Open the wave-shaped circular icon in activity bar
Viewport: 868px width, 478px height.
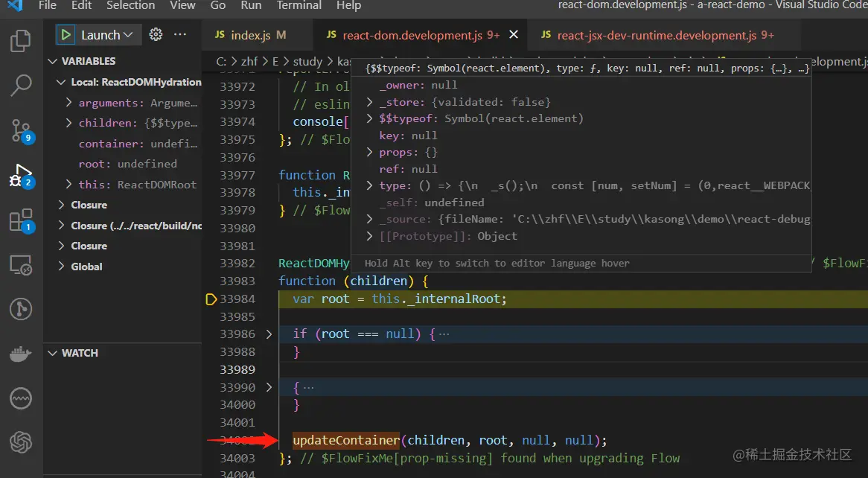21,398
